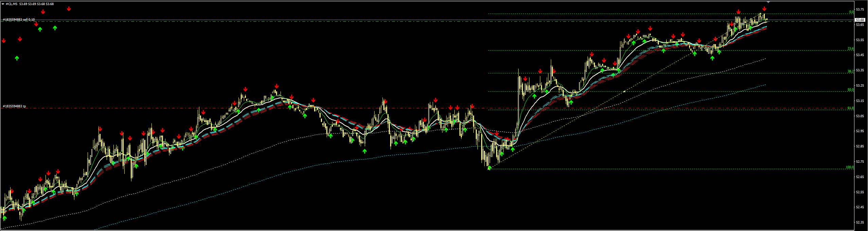Click the '#CL,M5' symbol and timeframe text
Screen dimensions: 868x231
click(x=11, y=4)
